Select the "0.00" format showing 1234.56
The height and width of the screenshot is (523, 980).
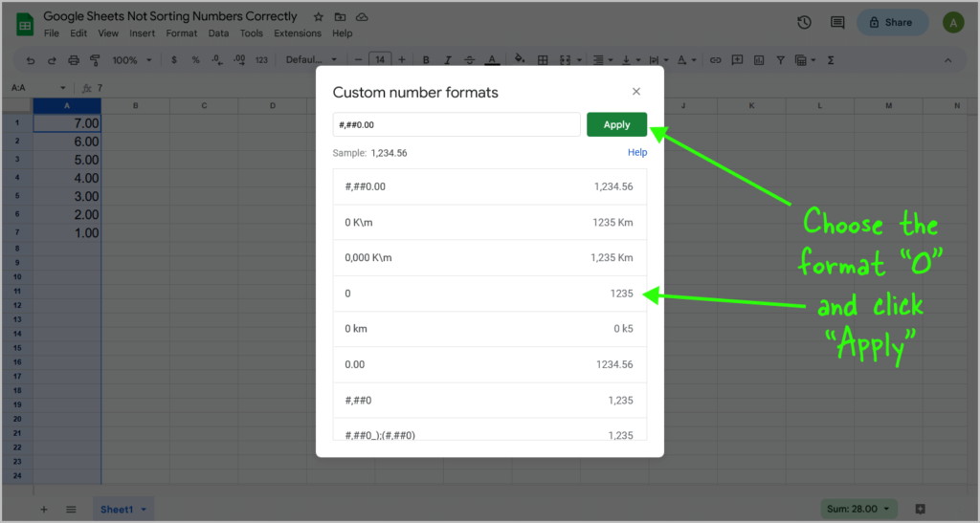click(489, 364)
